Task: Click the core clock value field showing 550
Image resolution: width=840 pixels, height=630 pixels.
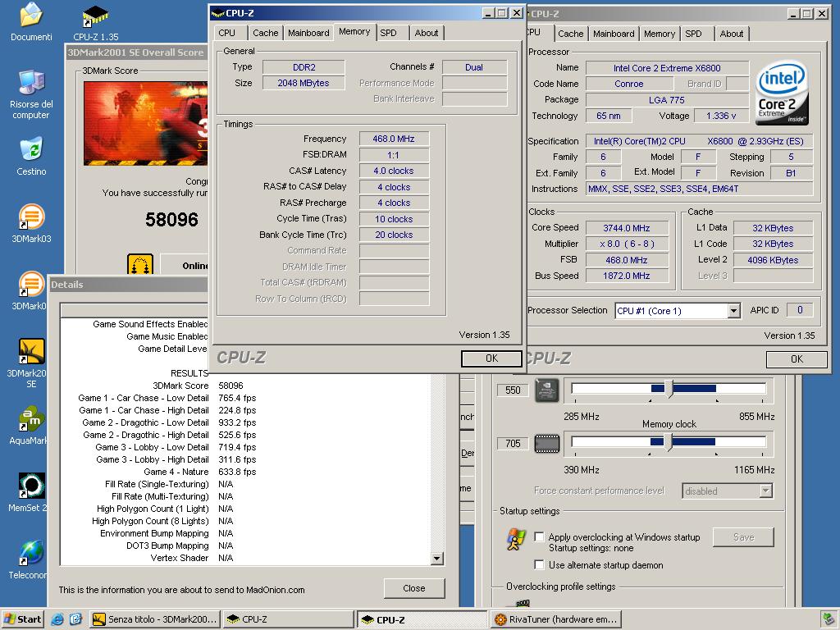Action: click(x=513, y=390)
